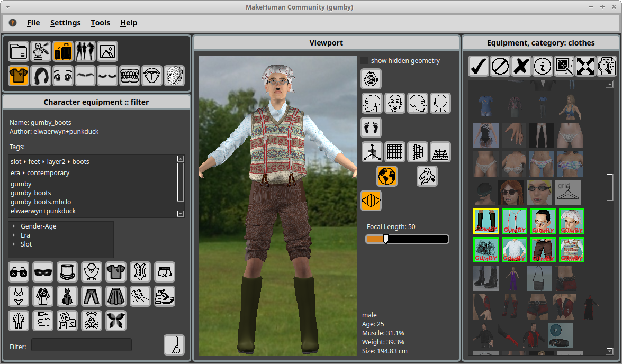Viewport: 622px width, 364px height.
Task: Select the teeth equipment icon
Action: pyautogui.click(x=130, y=76)
